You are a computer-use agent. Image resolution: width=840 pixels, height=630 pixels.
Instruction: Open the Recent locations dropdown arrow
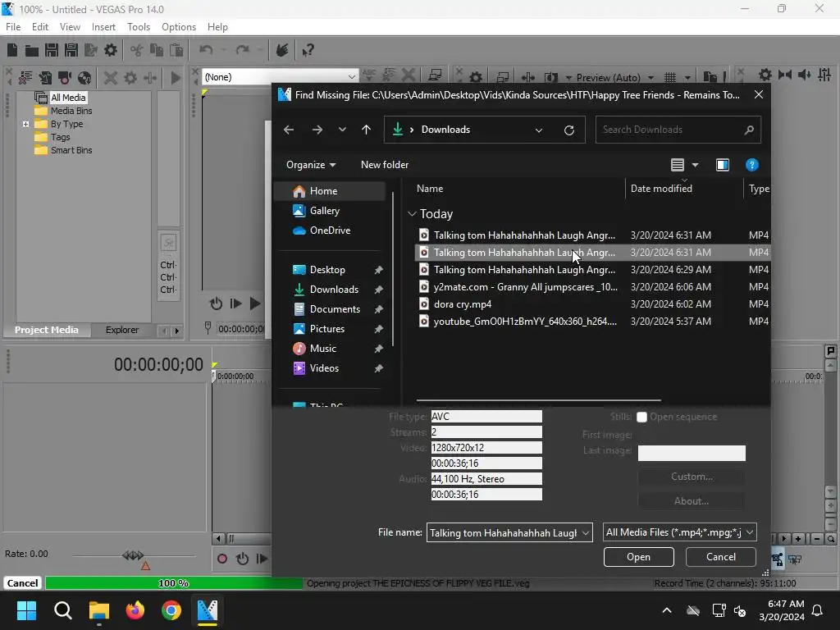(342, 130)
